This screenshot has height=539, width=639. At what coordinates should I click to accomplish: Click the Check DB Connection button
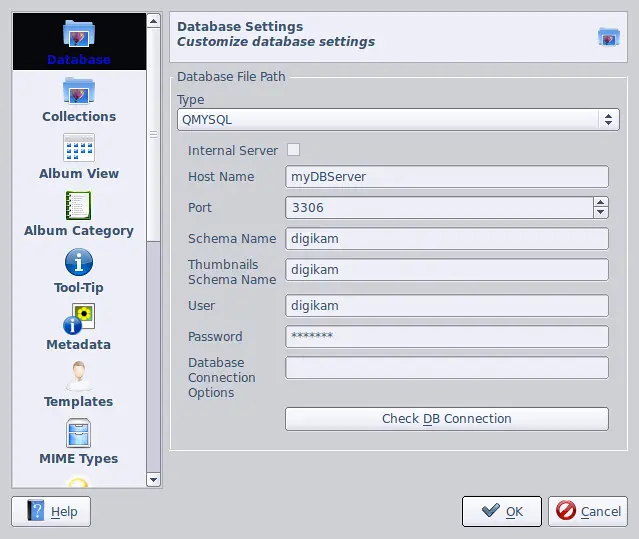(x=446, y=419)
